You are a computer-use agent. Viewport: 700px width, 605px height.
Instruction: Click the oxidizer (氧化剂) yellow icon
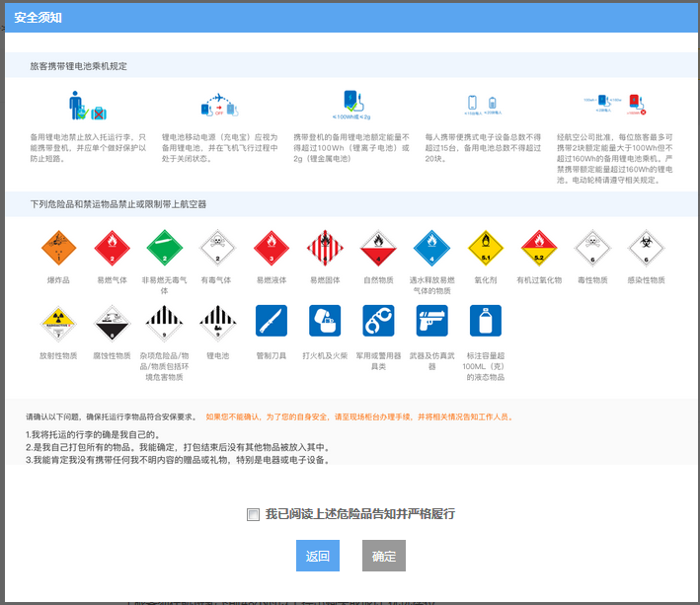coord(486,248)
